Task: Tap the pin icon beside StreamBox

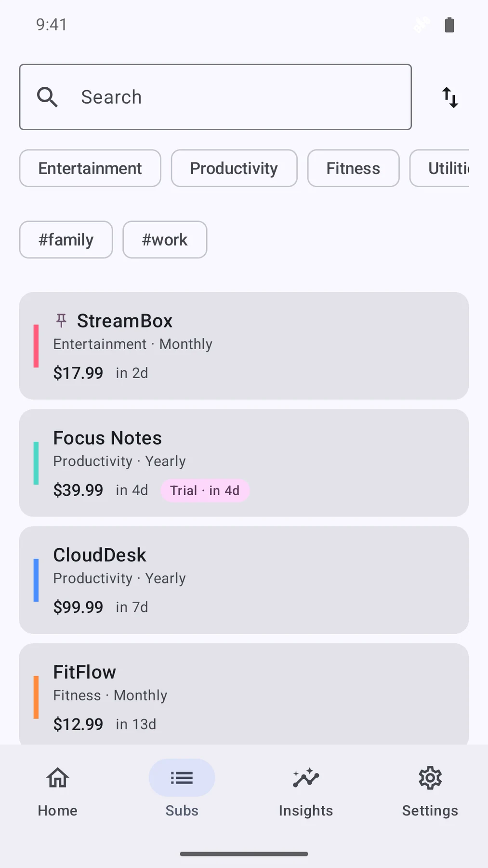Action: coord(61,320)
